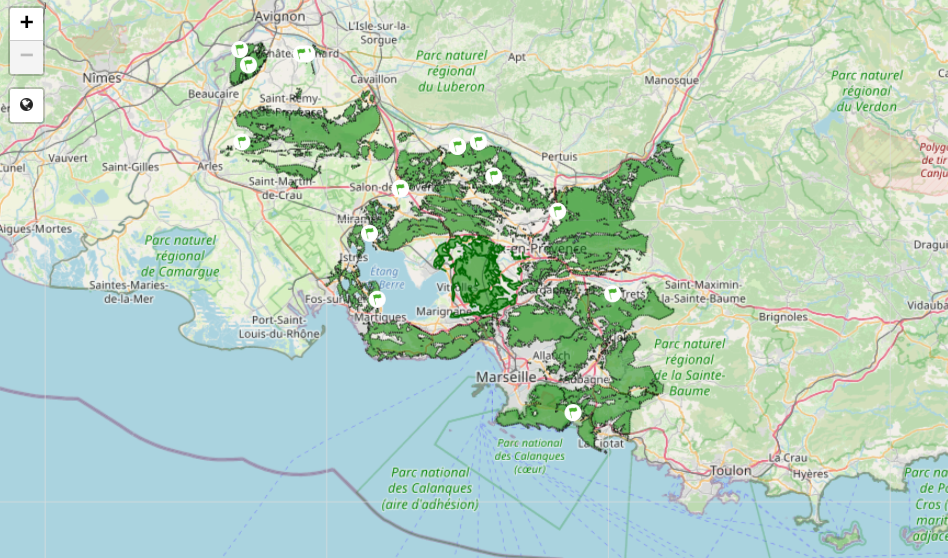Select the flag marker beside Trets
This screenshot has height=558, width=948.
pyautogui.click(x=612, y=293)
